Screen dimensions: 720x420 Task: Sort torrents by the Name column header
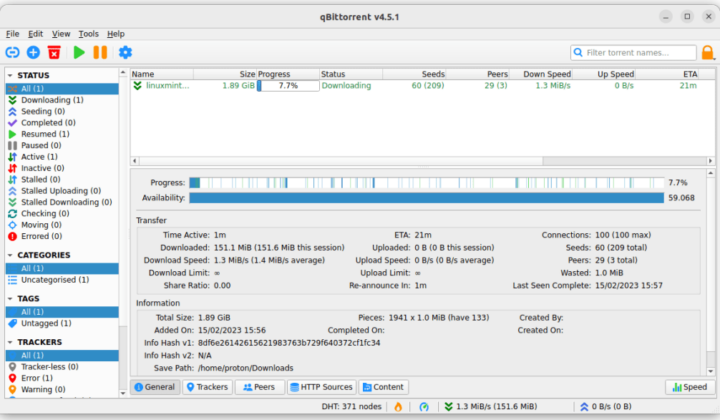[x=162, y=74]
